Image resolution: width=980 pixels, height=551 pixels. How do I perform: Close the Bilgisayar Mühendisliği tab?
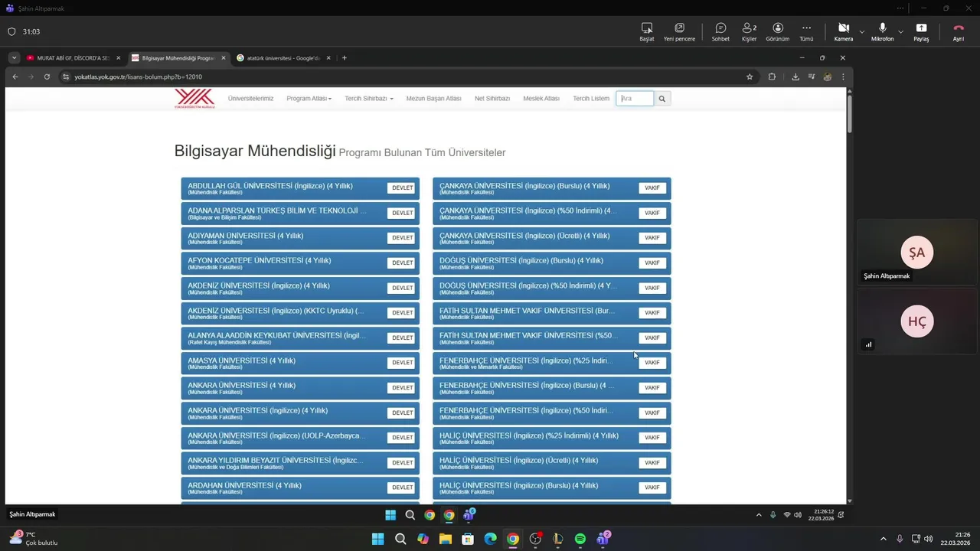point(224,58)
